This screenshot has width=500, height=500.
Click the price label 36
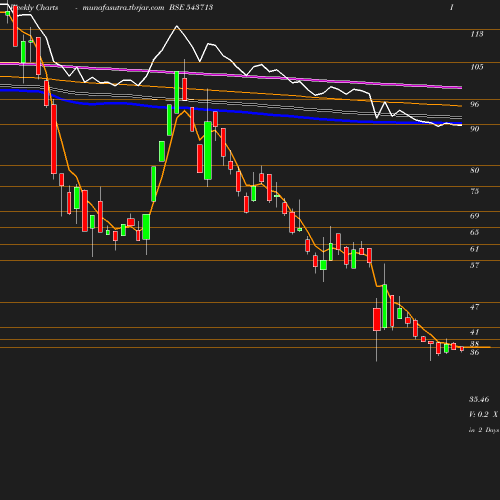(x=474, y=353)
